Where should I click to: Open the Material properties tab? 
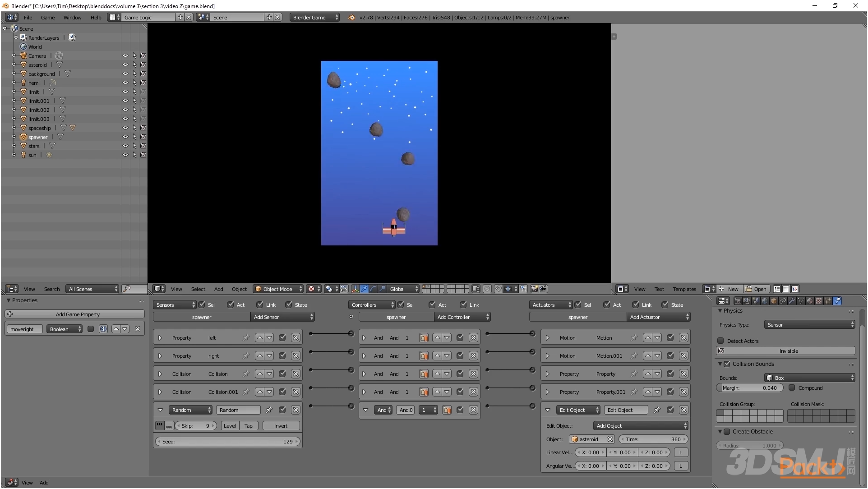pos(810,301)
